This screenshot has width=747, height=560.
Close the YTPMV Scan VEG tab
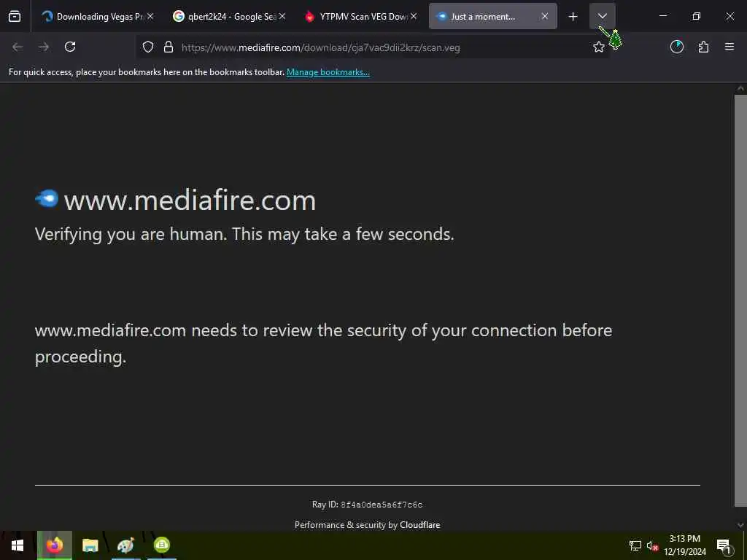click(x=414, y=16)
